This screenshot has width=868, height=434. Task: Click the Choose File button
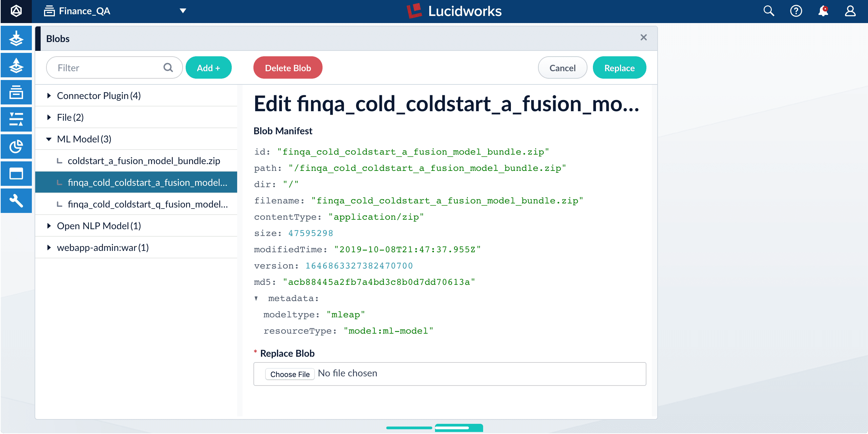290,374
